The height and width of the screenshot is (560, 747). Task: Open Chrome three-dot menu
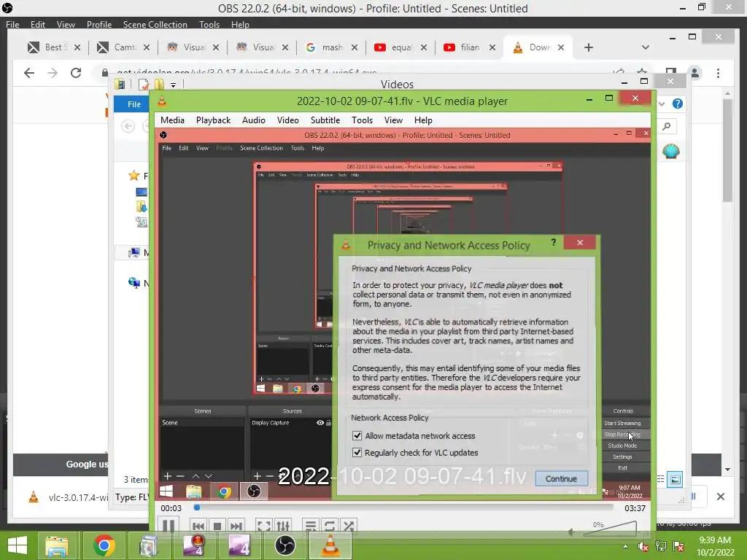click(x=718, y=73)
